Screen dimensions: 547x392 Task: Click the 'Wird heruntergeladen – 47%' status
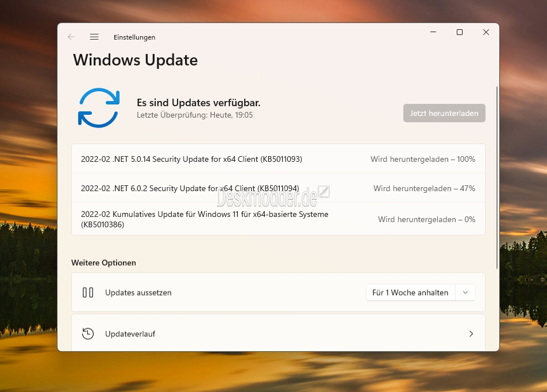[424, 188]
